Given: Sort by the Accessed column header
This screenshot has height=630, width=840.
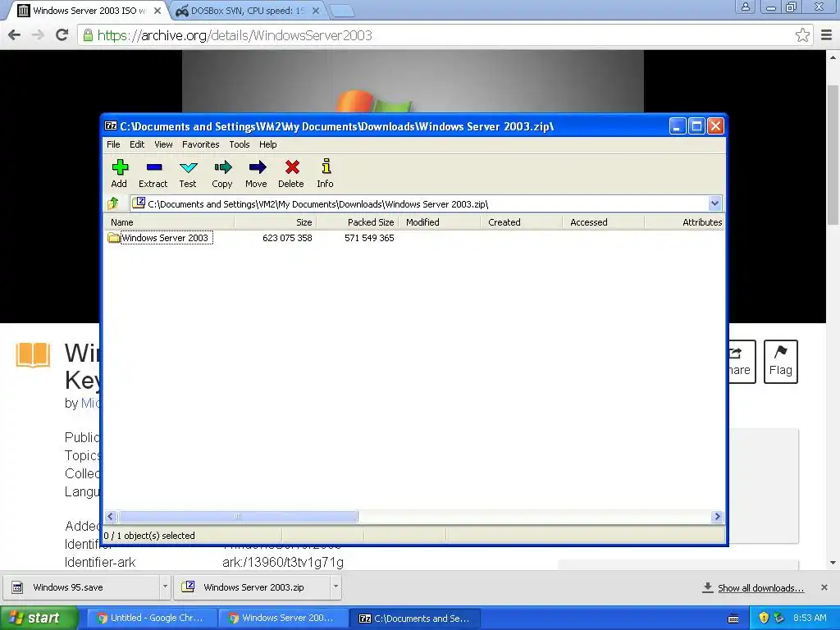Looking at the screenshot, I should [x=603, y=222].
